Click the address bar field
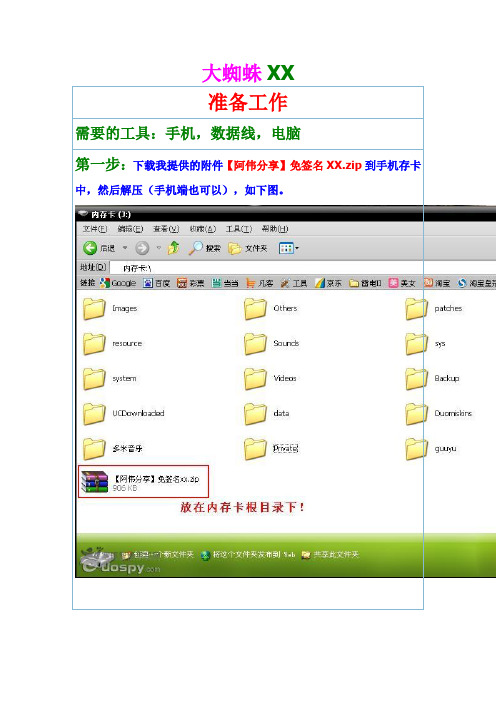This screenshot has height=702, width=496. point(302,268)
